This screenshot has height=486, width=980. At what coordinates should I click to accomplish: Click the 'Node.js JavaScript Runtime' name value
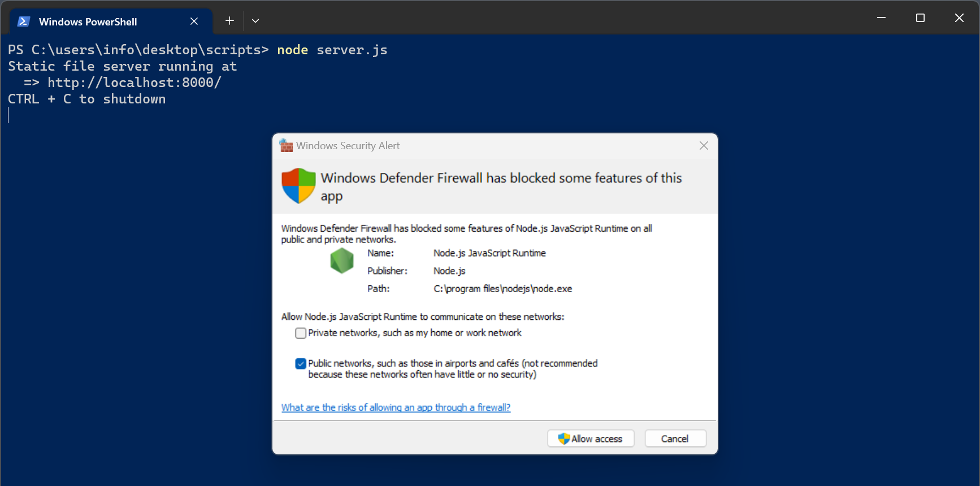coord(489,253)
